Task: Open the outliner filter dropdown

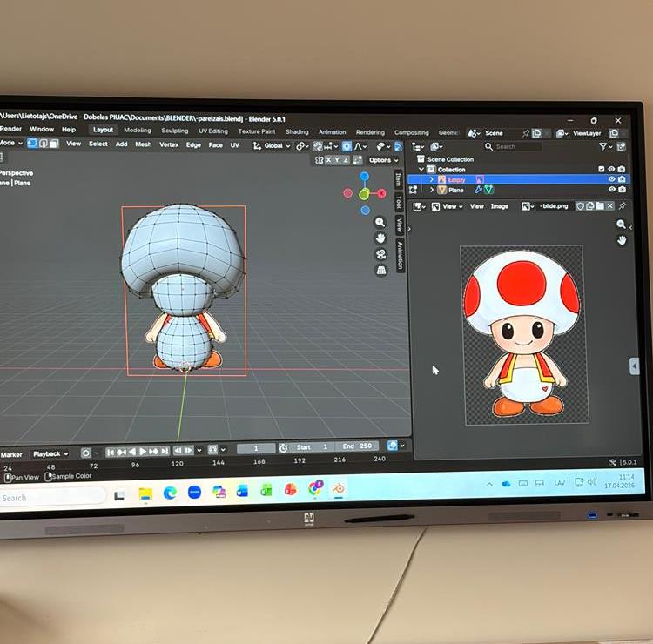Action: click(605, 146)
